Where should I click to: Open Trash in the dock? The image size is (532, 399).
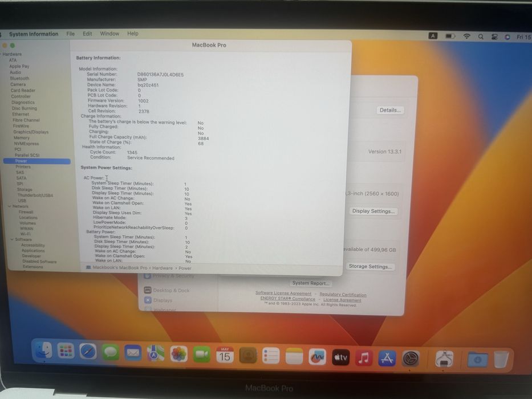pos(501,360)
